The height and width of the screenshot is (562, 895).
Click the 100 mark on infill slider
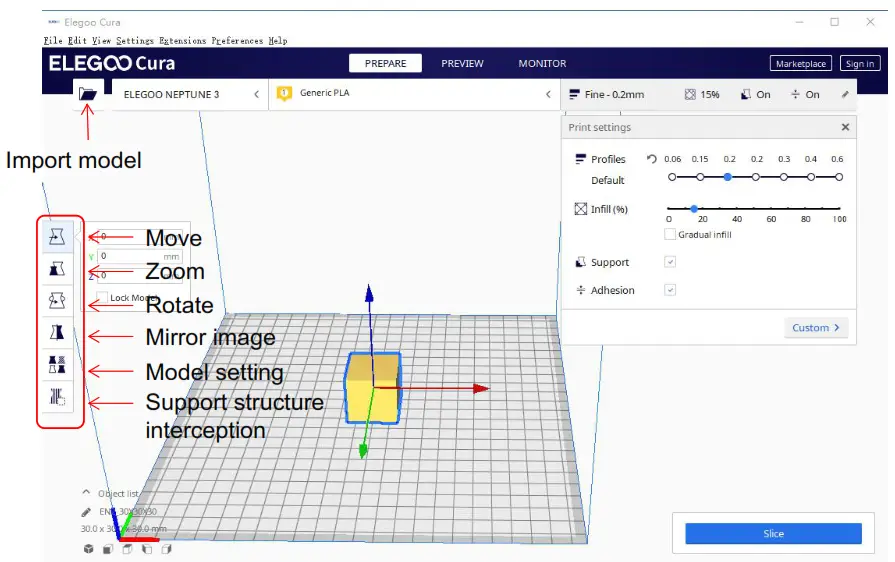(839, 219)
